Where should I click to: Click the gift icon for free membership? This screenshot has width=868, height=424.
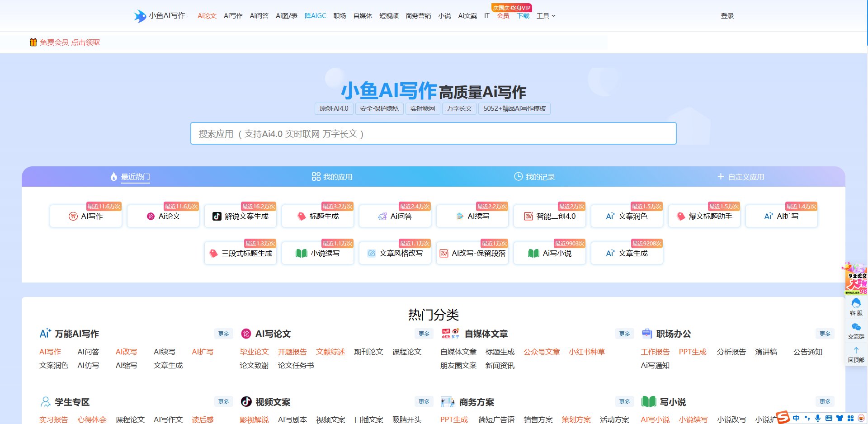pyautogui.click(x=33, y=42)
